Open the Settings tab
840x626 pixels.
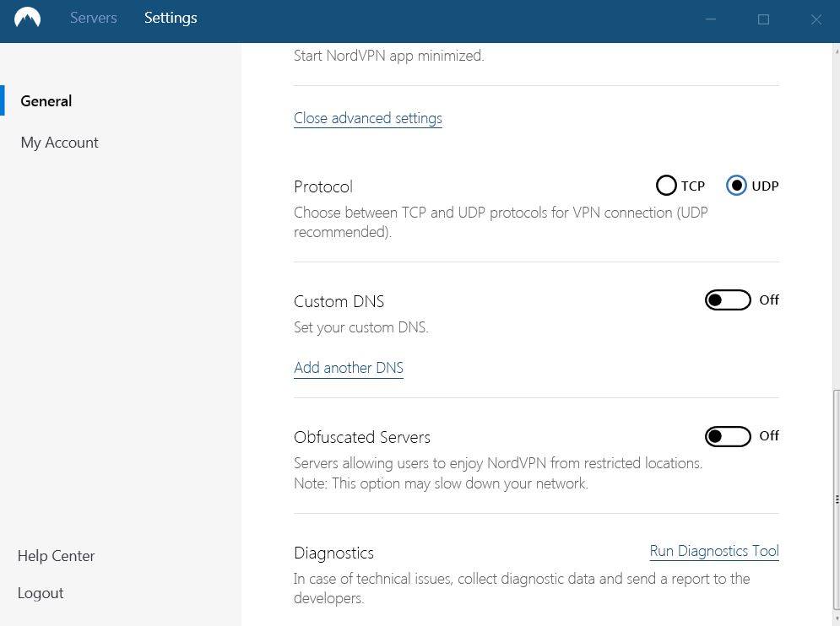[171, 18]
